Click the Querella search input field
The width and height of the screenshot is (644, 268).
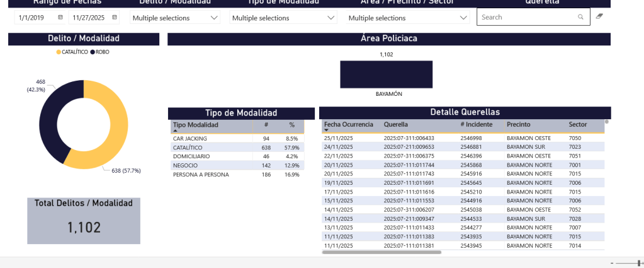click(x=526, y=18)
